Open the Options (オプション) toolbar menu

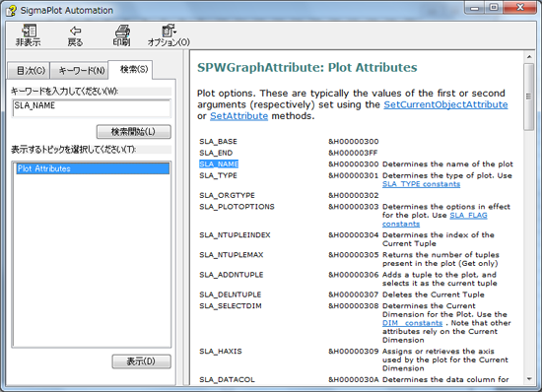coord(169,35)
